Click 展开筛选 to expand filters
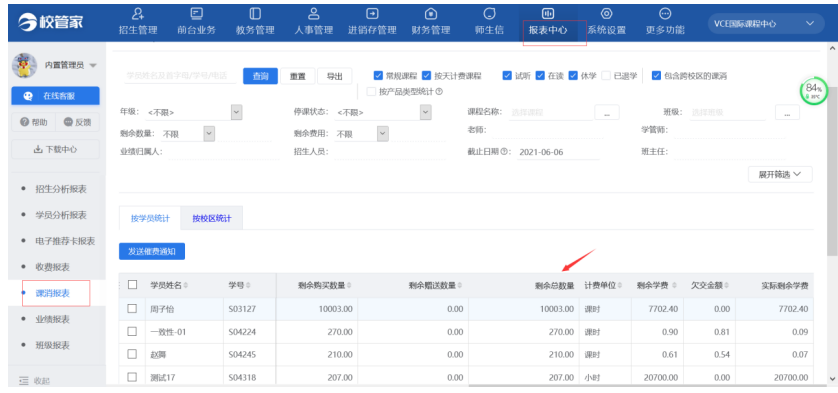 pos(780,174)
